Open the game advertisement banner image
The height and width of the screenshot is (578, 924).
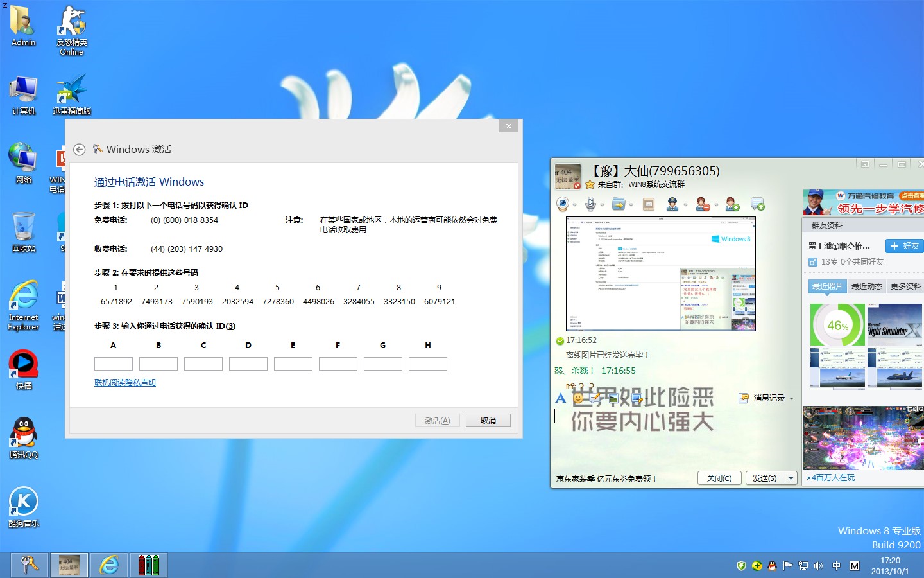click(x=863, y=438)
